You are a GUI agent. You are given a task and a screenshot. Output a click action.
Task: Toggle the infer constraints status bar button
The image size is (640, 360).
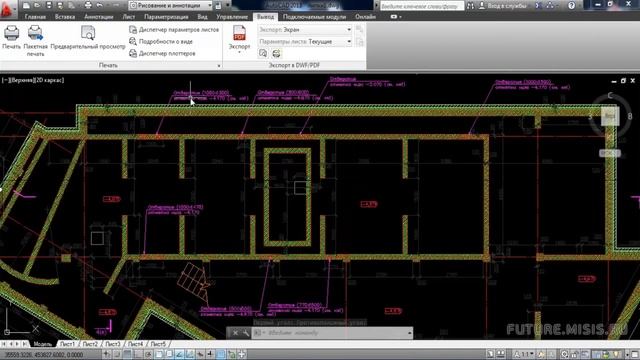tap(106, 354)
